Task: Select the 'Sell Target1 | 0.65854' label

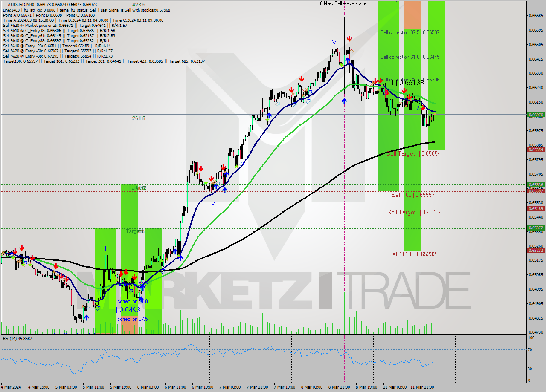Action: pos(413,153)
